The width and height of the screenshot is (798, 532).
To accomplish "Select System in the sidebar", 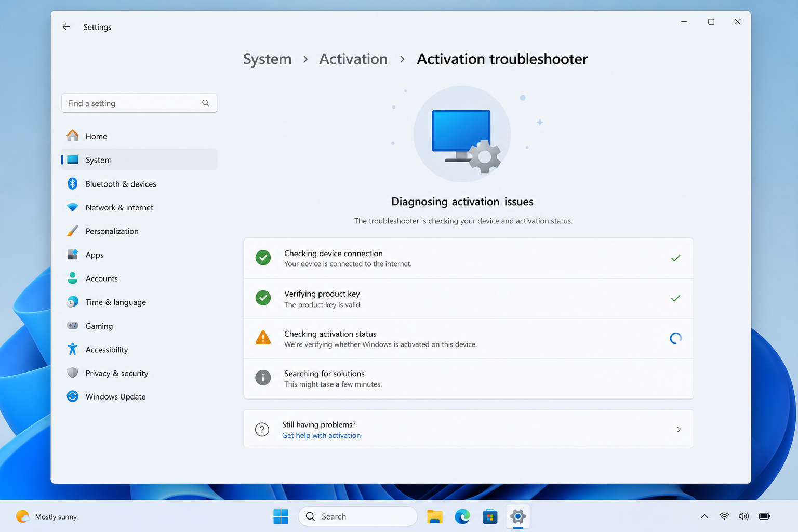I will tap(139, 159).
